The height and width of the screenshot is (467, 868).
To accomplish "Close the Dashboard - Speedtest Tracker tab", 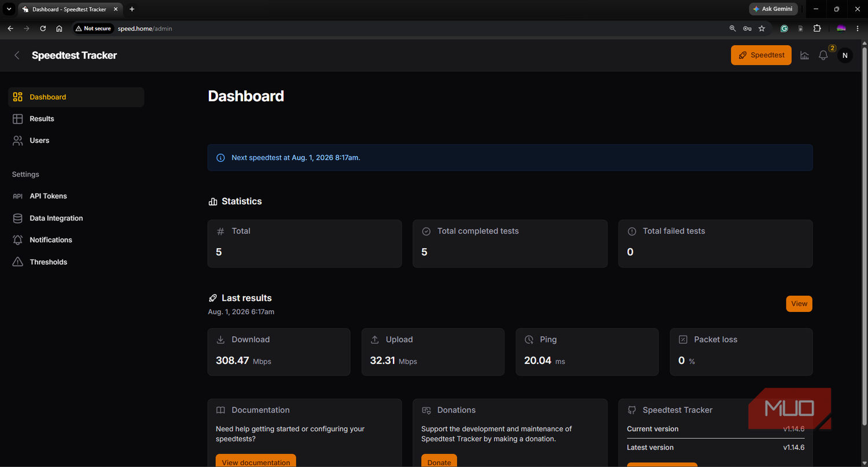I will point(115,9).
